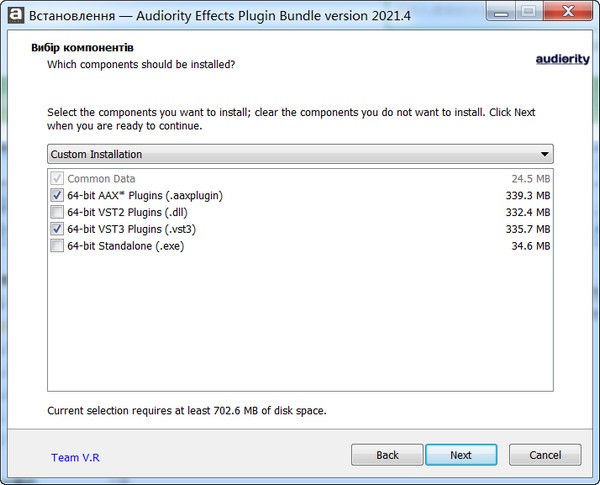Viewport: 600px width, 485px height.
Task: Uncheck the 64-bit AAX Plugins checkbox
Action: (57, 196)
